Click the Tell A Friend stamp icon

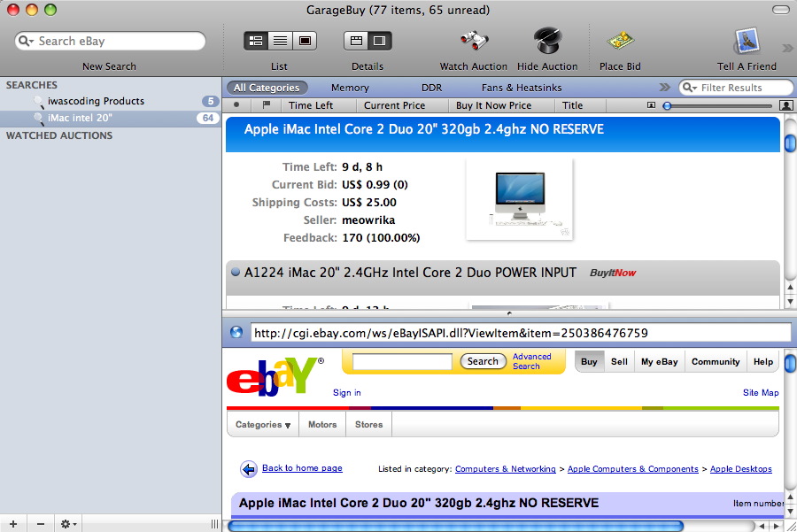[747, 41]
